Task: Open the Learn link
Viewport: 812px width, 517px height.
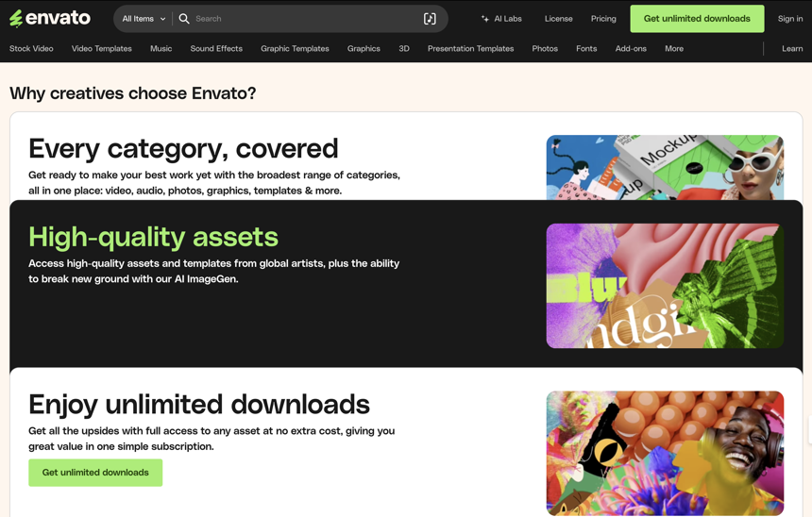Action: point(792,49)
